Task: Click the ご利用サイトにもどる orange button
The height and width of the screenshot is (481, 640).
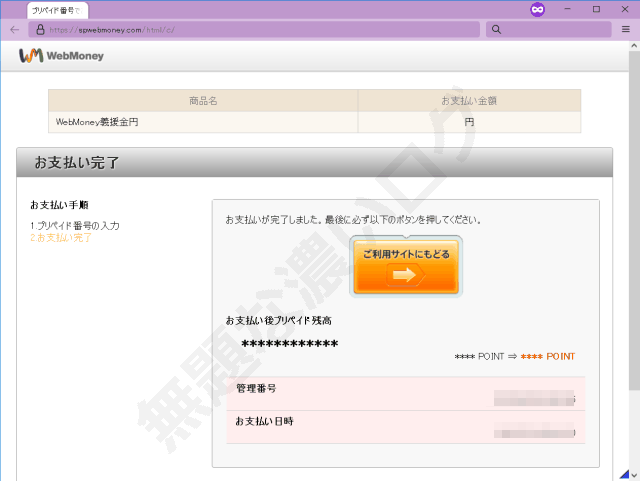Action: tap(406, 266)
